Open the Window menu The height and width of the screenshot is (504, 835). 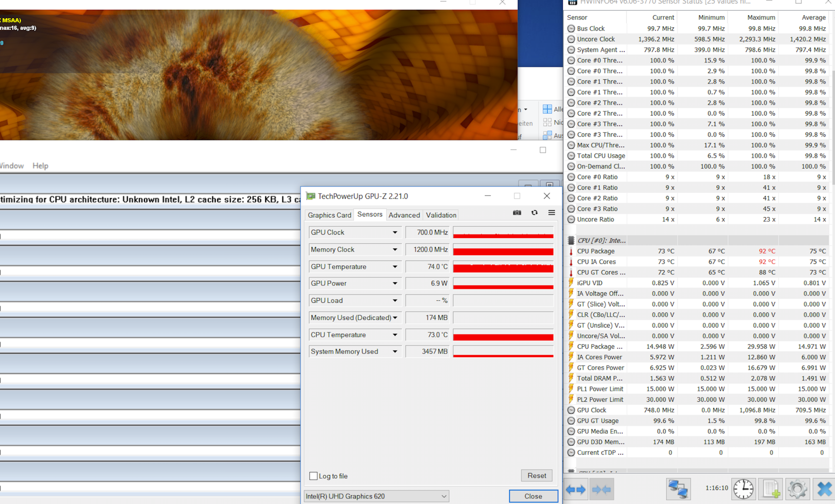pos(12,166)
